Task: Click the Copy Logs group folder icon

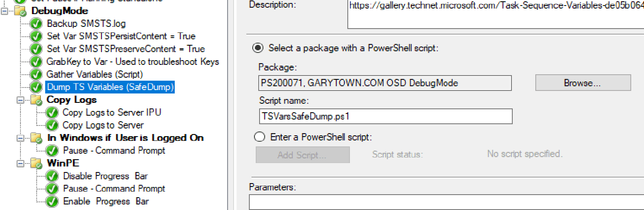Action: click(36, 100)
